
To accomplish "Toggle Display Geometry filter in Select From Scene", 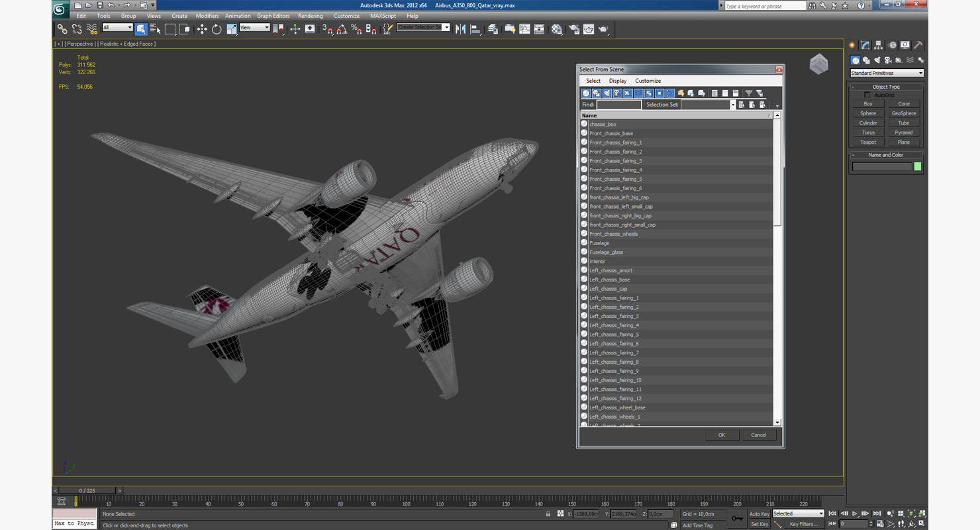I will [585, 93].
